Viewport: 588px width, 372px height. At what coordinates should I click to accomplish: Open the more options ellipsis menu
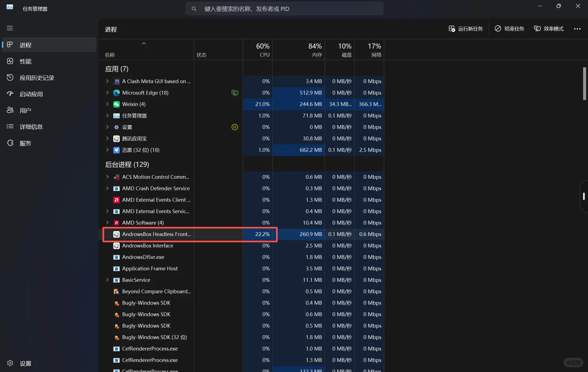(577, 29)
